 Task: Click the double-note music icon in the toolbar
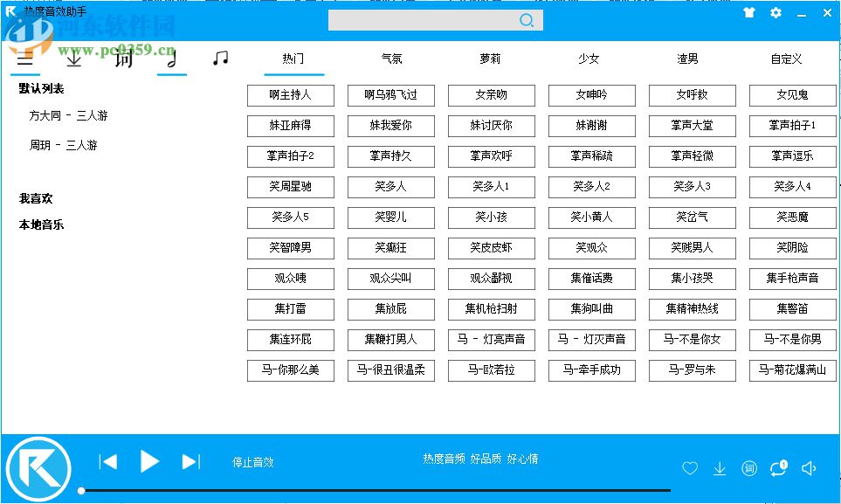point(220,59)
